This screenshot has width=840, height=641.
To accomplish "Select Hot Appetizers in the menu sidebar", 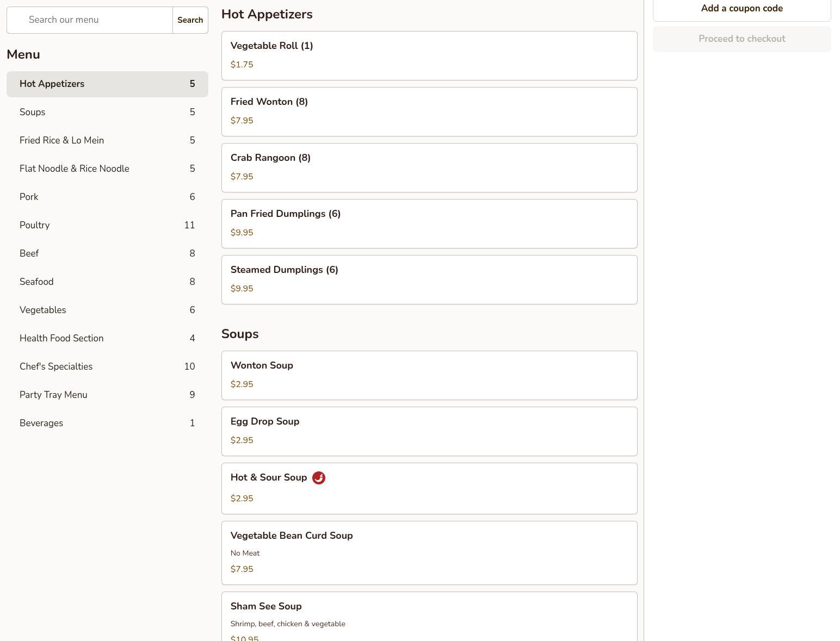I will click(107, 84).
